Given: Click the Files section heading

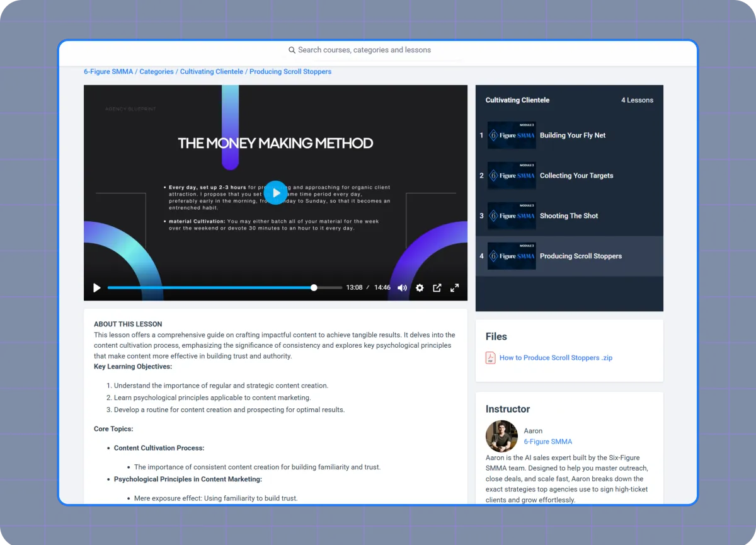Looking at the screenshot, I should (496, 336).
